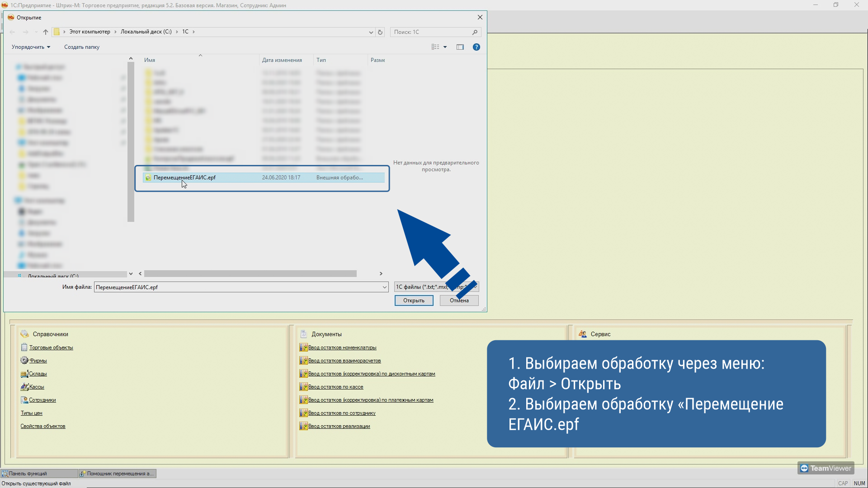
Task: Select the ПеремещениеЕГАИС.epf file
Action: click(264, 178)
